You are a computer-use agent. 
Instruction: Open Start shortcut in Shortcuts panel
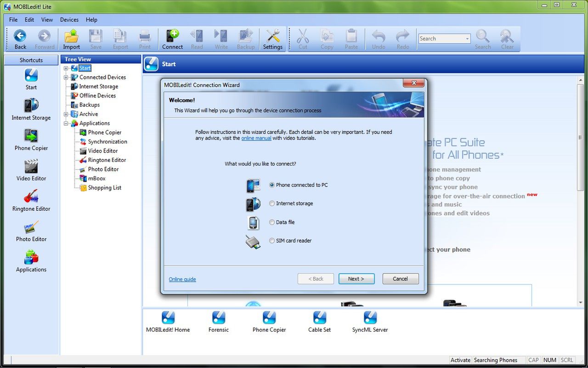pos(31,79)
